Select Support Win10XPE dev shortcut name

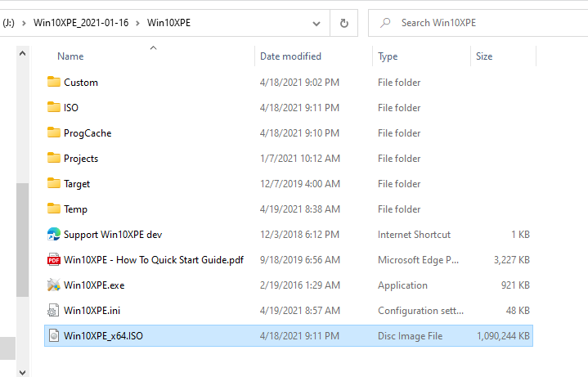click(x=113, y=235)
